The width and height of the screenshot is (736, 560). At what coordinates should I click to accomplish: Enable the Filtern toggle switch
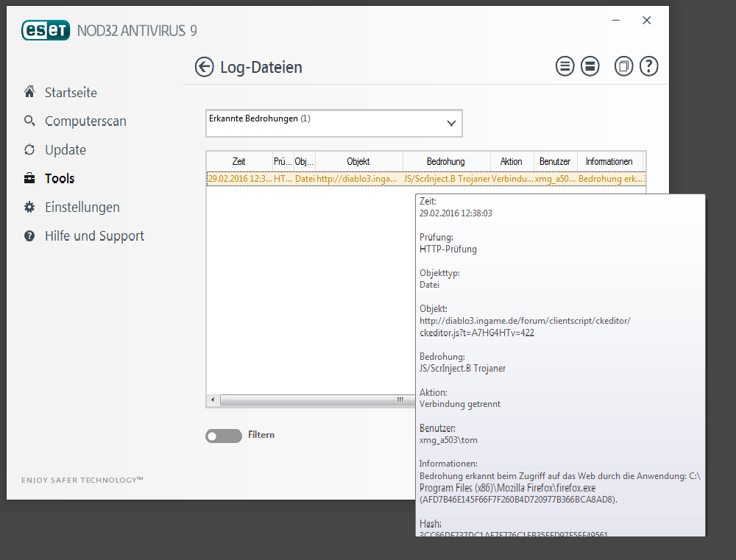click(x=224, y=436)
